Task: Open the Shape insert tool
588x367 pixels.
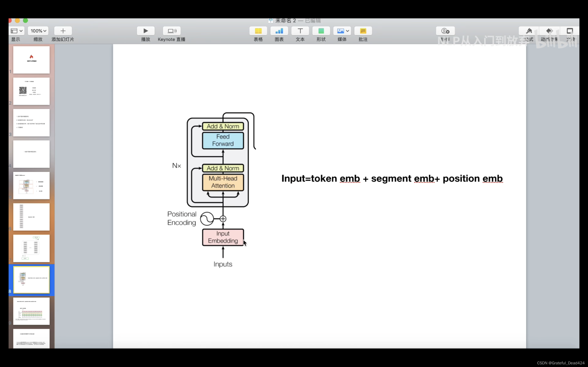Action: (x=321, y=31)
